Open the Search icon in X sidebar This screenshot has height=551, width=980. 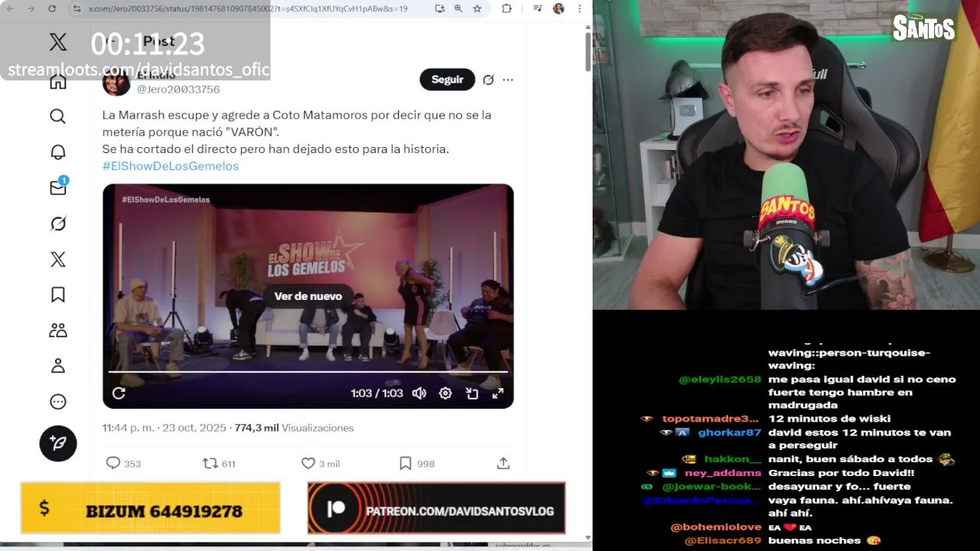(57, 116)
